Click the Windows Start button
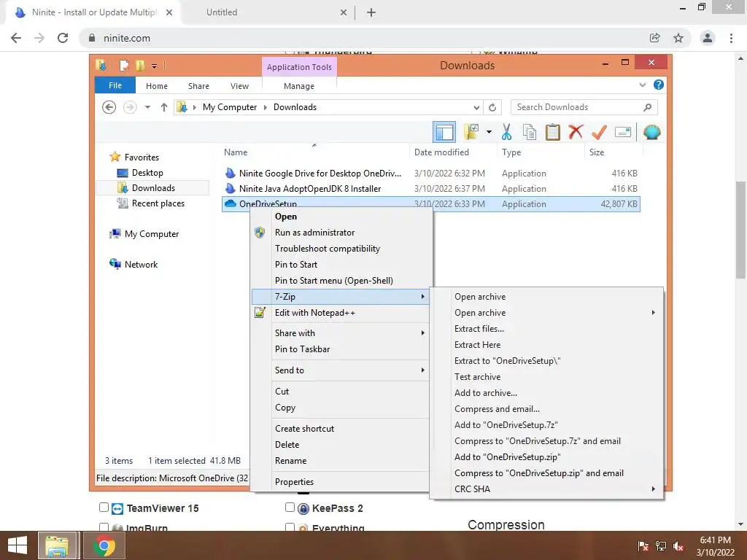Screen dimensions: 747x560 [18, 545]
